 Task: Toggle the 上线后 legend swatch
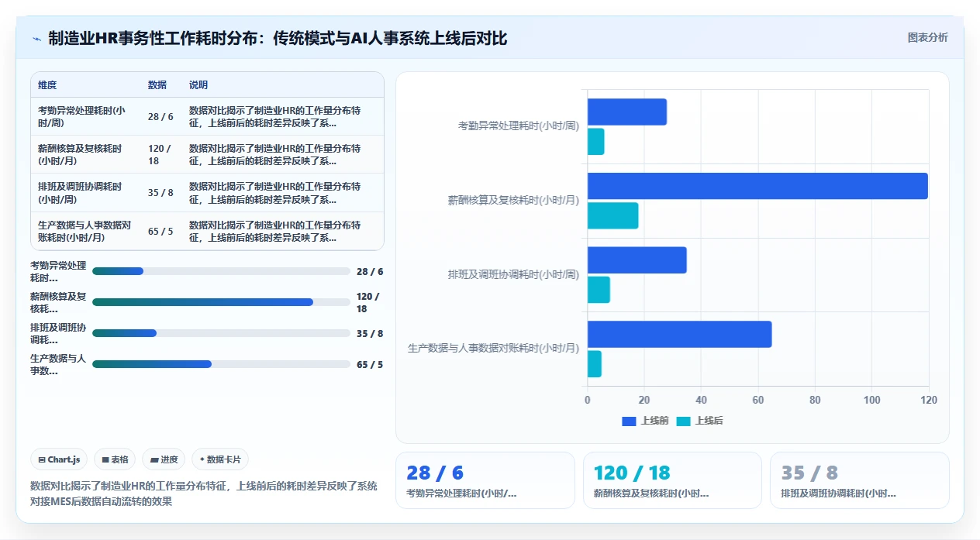pos(683,421)
